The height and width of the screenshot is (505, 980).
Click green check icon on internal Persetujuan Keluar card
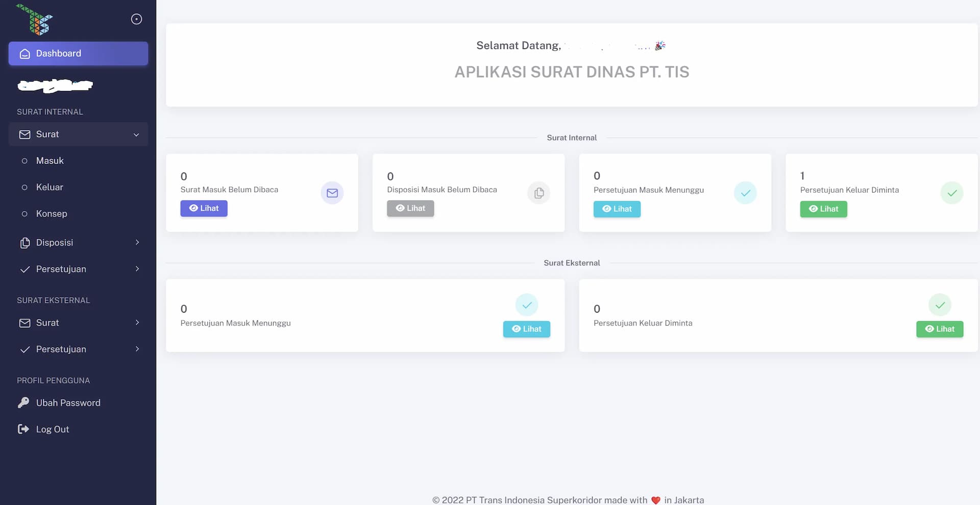952,193
